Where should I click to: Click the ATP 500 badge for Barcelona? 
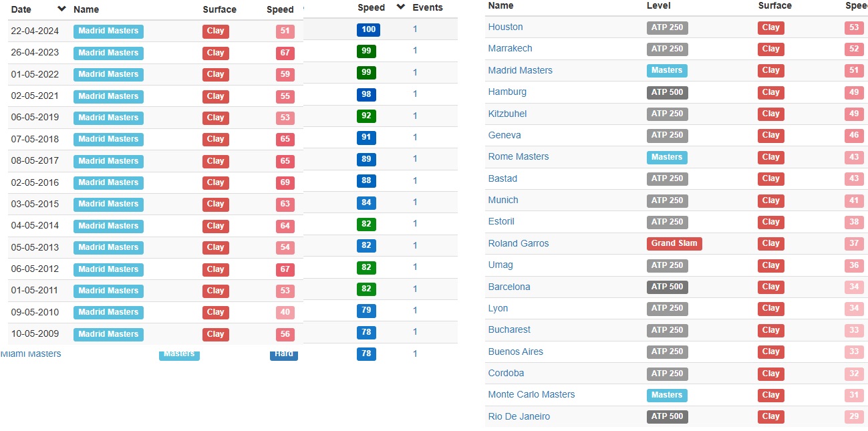tap(668, 287)
